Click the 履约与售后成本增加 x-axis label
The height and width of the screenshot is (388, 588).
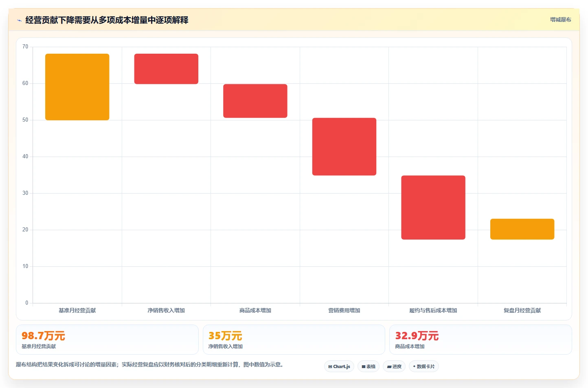point(433,310)
